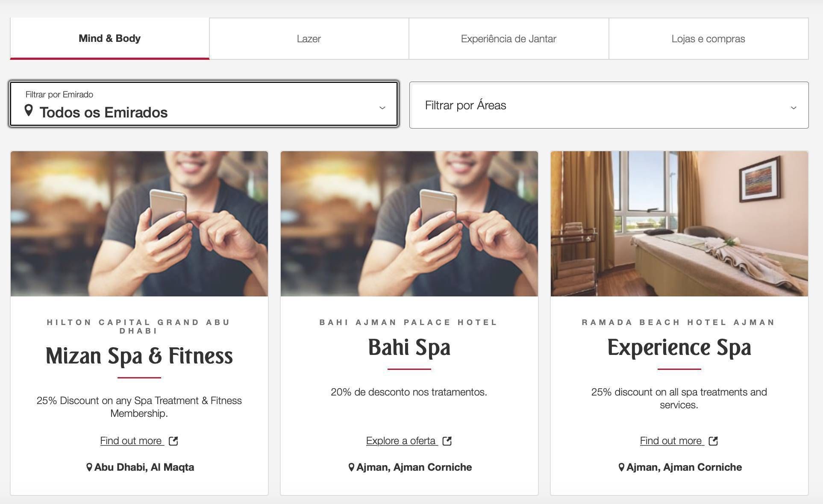Click external link icon next to Explore a oferta
823x504 pixels.
[x=447, y=441]
